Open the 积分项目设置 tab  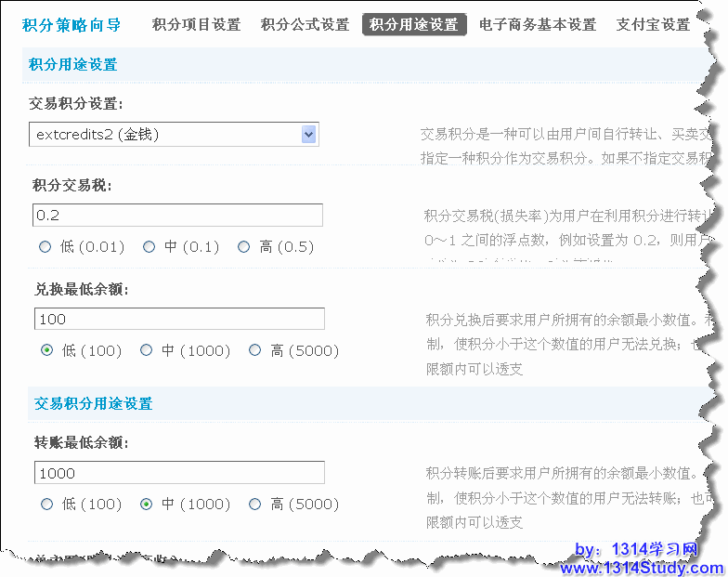(x=196, y=25)
